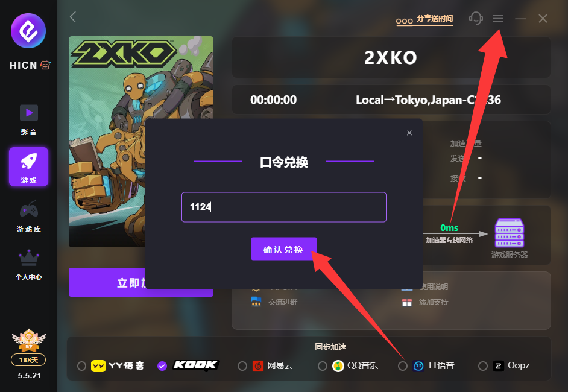
Task: Open the hamburger menu at top right
Action: (498, 18)
